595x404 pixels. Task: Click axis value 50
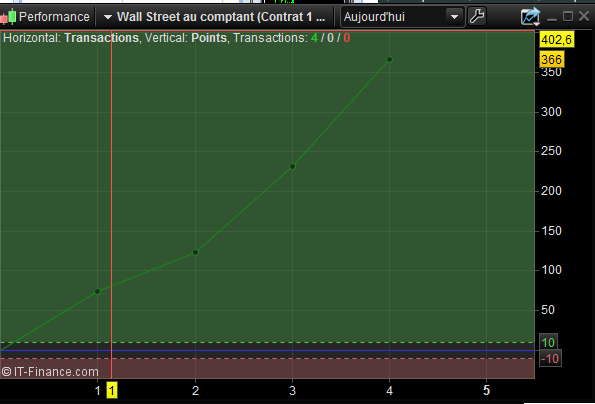coord(548,310)
